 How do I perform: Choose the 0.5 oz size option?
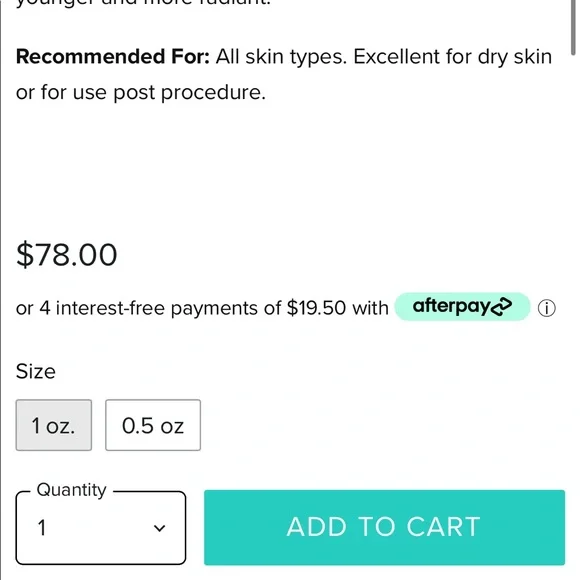pos(153,425)
